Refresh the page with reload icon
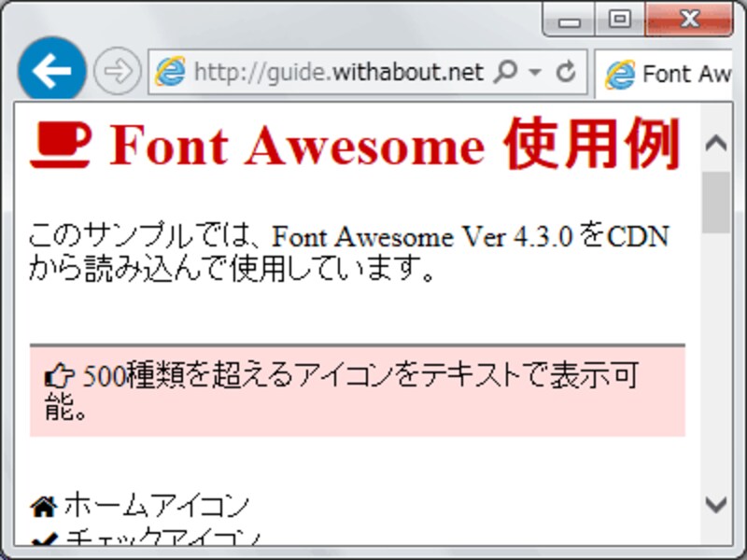The height and width of the screenshot is (560, 747). coord(566,72)
